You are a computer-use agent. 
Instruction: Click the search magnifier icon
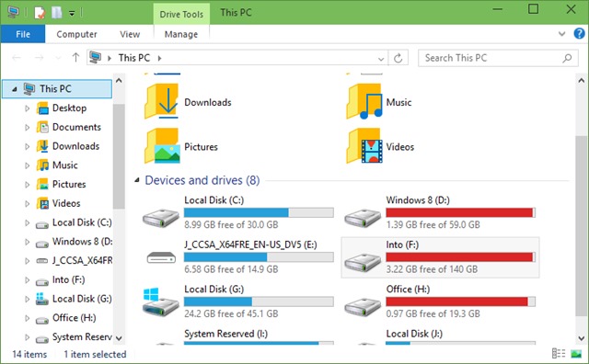[x=567, y=58]
